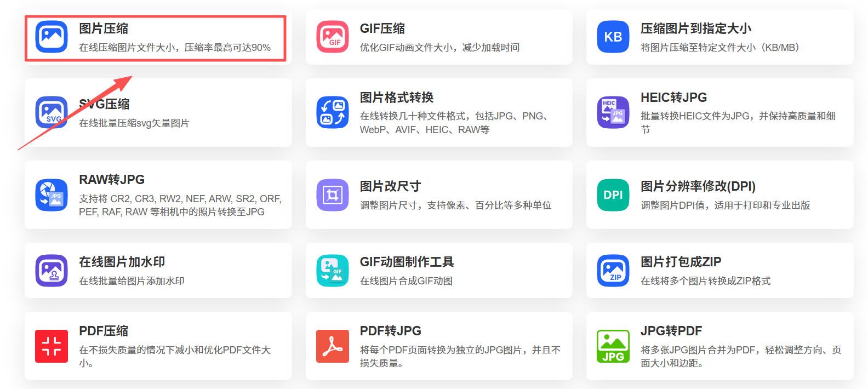Open the GIF动图制作工具 title

[x=407, y=262]
